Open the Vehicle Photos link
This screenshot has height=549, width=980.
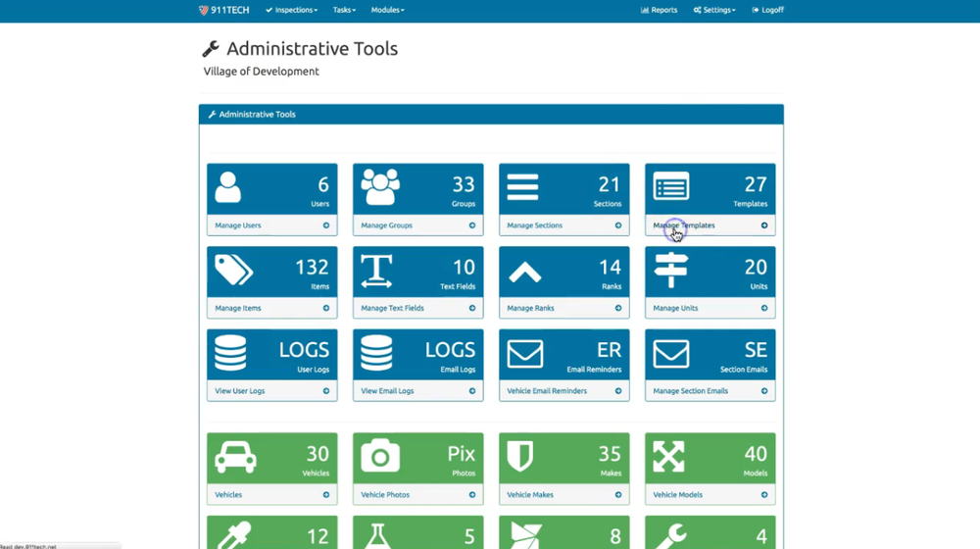click(385, 495)
